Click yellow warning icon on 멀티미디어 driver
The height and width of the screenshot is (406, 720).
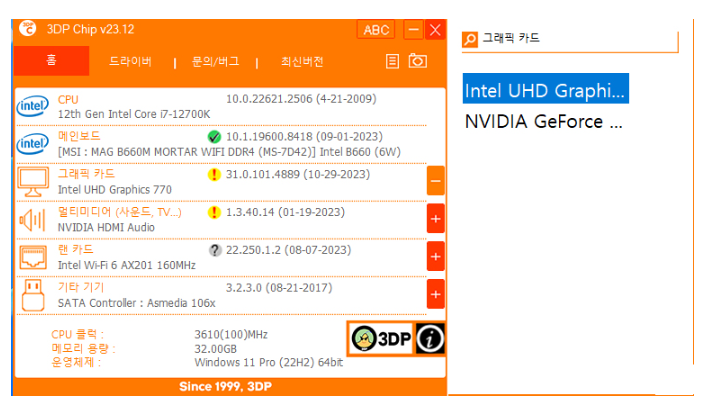(214, 212)
